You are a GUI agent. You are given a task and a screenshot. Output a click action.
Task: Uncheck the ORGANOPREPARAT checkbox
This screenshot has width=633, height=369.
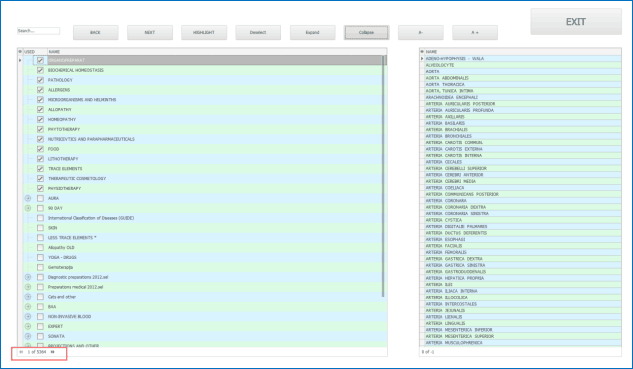pos(40,60)
